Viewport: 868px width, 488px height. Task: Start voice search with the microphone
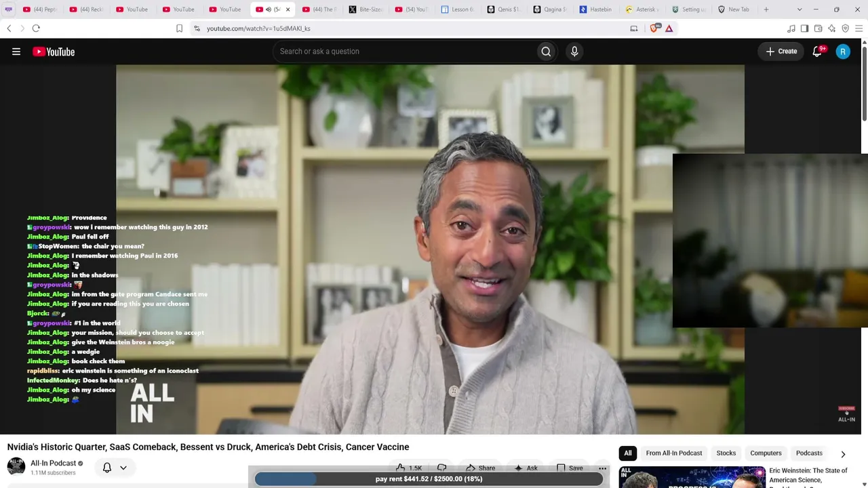(x=574, y=52)
